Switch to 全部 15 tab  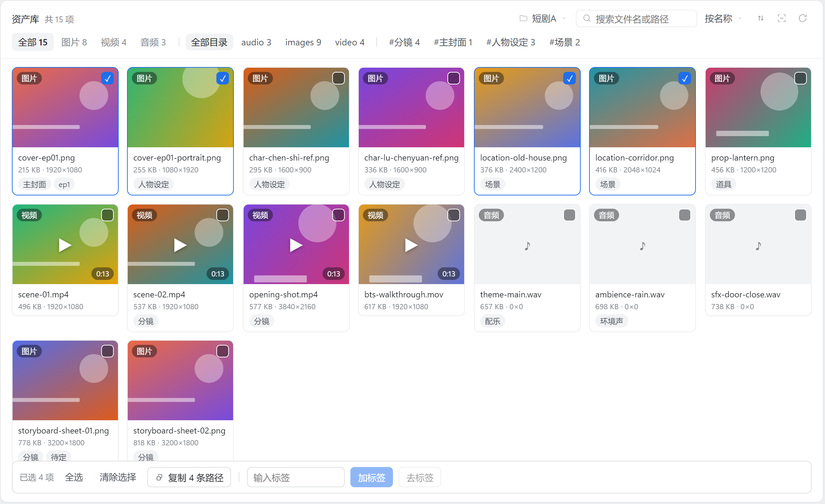click(33, 42)
